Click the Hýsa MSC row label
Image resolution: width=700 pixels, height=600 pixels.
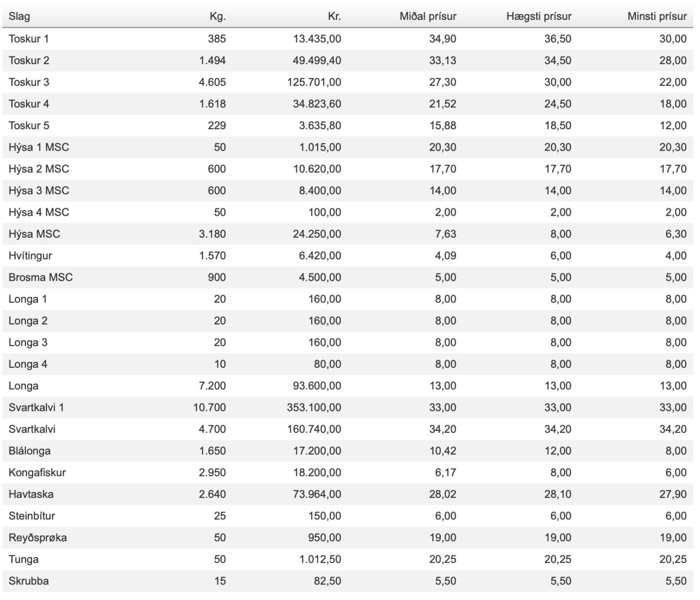point(34,234)
